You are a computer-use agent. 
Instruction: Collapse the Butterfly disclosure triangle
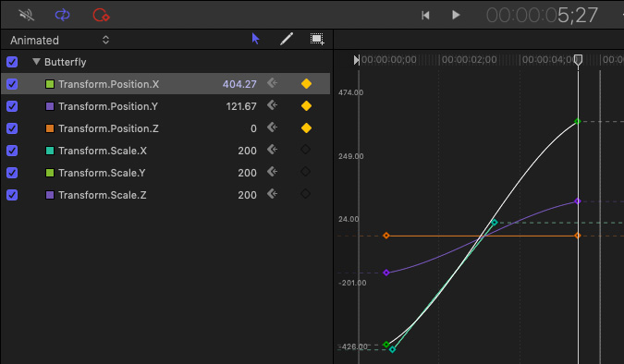click(x=37, y=62)
